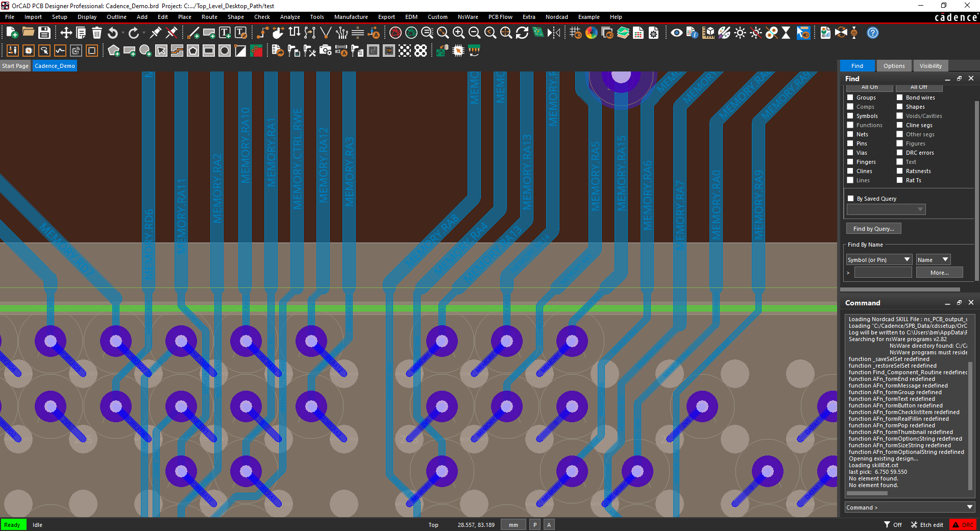Click the Zoom Fit icon
This screenshot has height=531, width=980.
click(x=443, y=33)
